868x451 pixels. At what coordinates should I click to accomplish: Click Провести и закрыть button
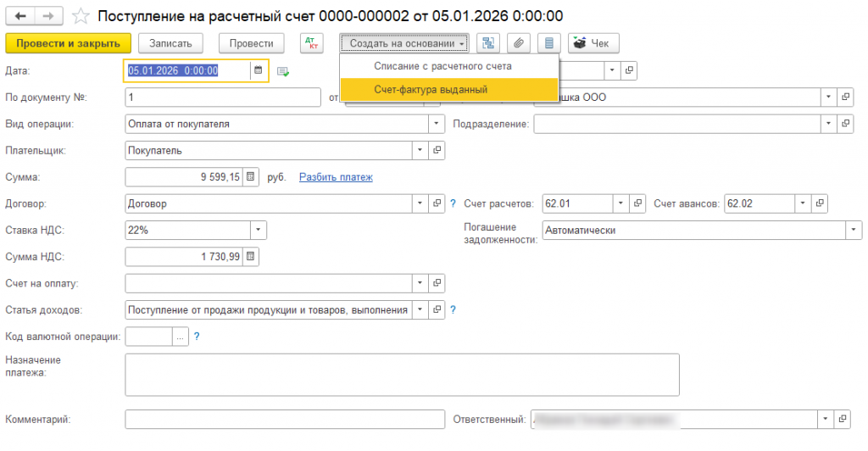tap(68, 43)
